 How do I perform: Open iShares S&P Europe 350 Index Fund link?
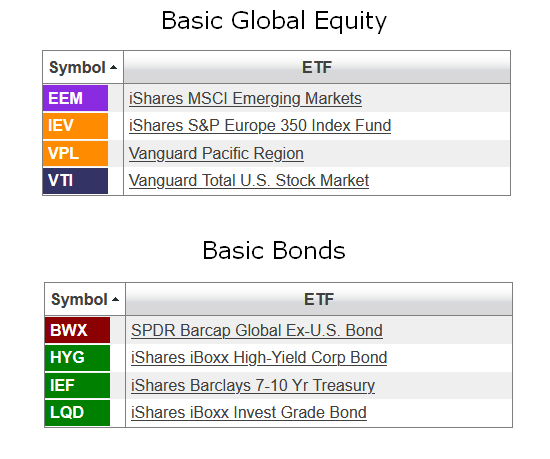pyautogui.click(x=260, y=126)
